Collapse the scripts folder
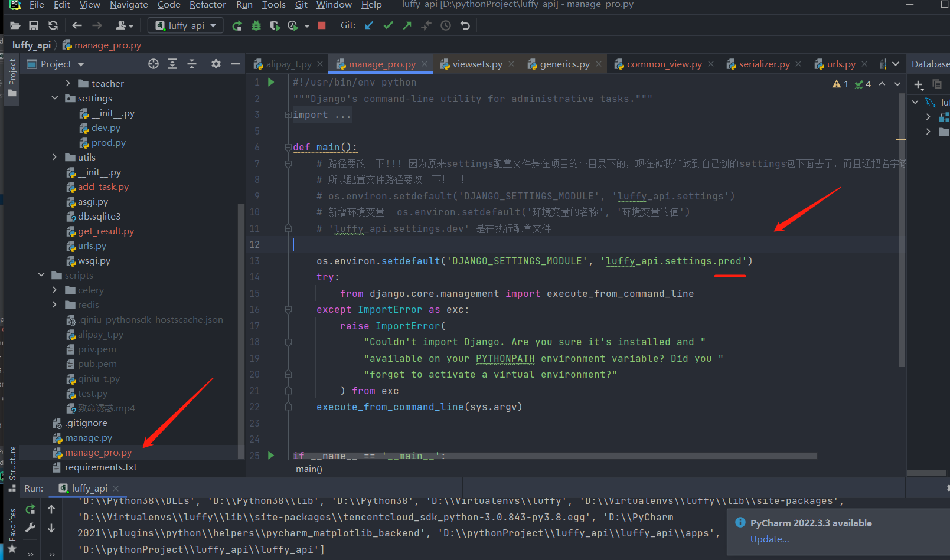Viewport: 950px width, 560px height. (41, 275)
